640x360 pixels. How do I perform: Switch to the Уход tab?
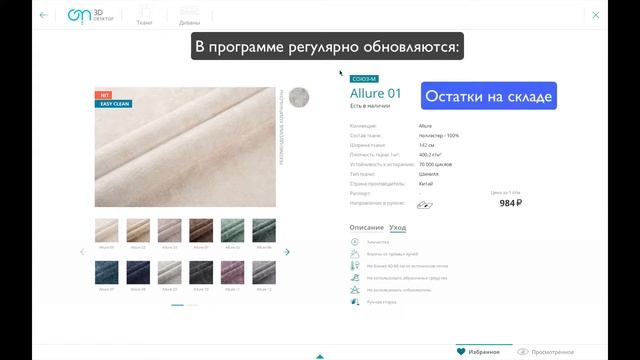tap(398, 228)
